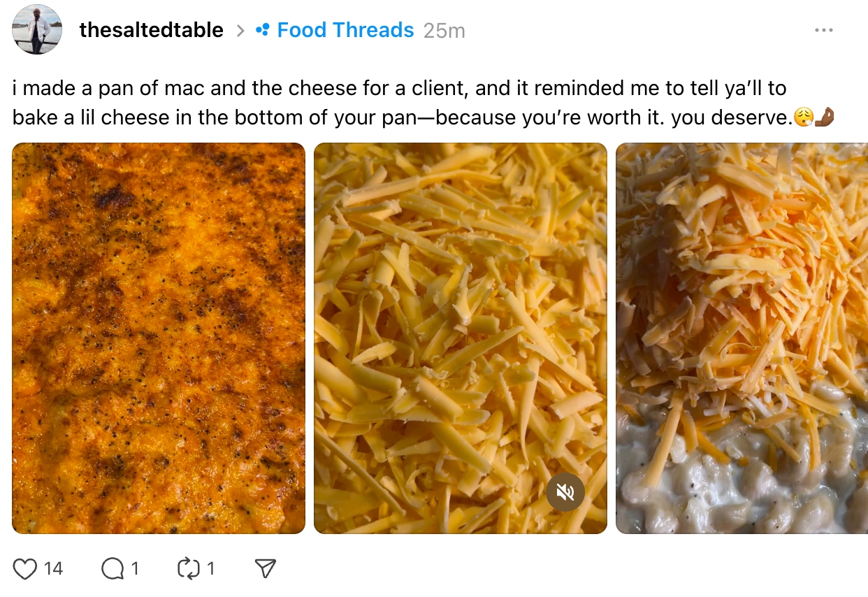The height and width of the screenshot is (597, 868).
Task: Open thesaltedtable's profile picture
Action: tap(37, 29)
